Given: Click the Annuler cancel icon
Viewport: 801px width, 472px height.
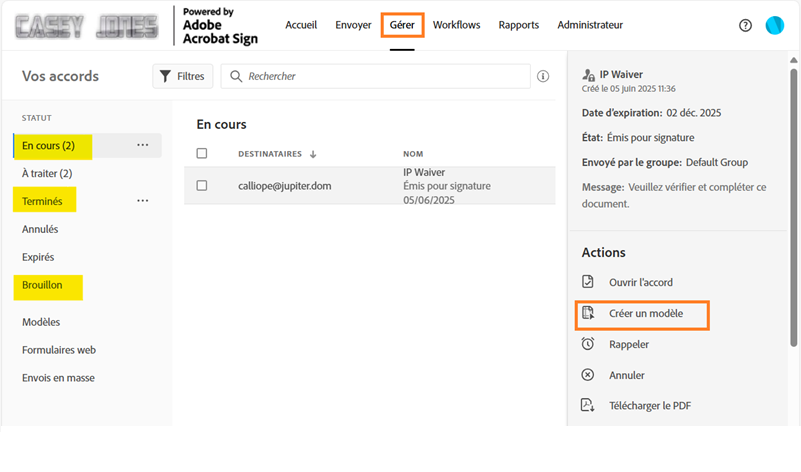Looking at the screenshot, I should click(x=588, y=375).
